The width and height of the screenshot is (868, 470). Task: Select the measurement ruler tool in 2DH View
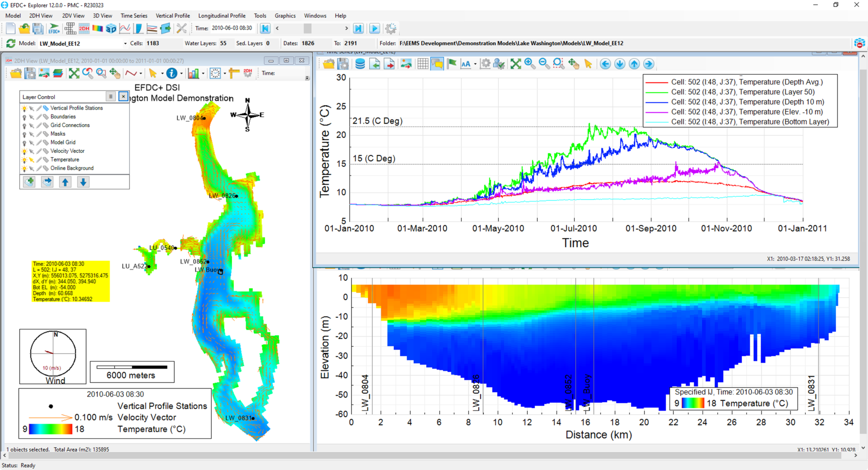tap(234, 73)
